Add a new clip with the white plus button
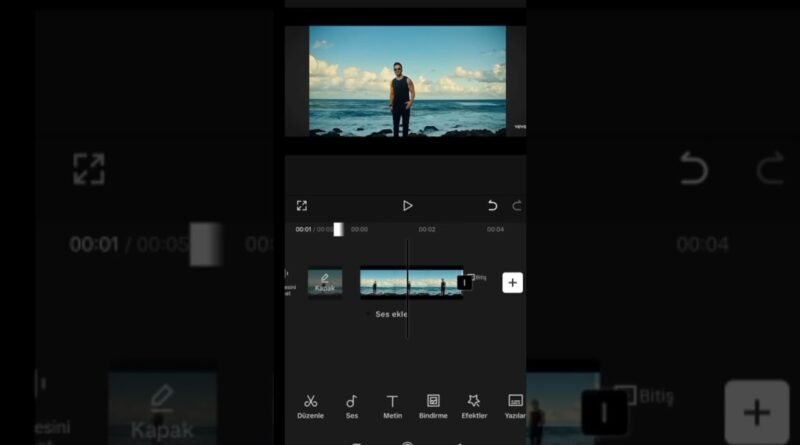Image resolution: width=800 pixels, height=445 pixels. pyautogui.click(x=512, y=283)
